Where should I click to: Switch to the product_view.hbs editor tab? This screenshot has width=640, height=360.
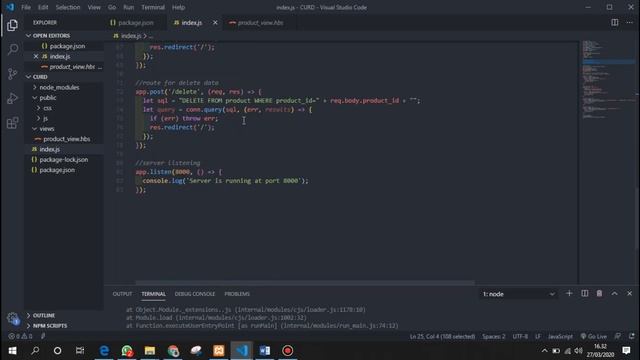point(260,23)
